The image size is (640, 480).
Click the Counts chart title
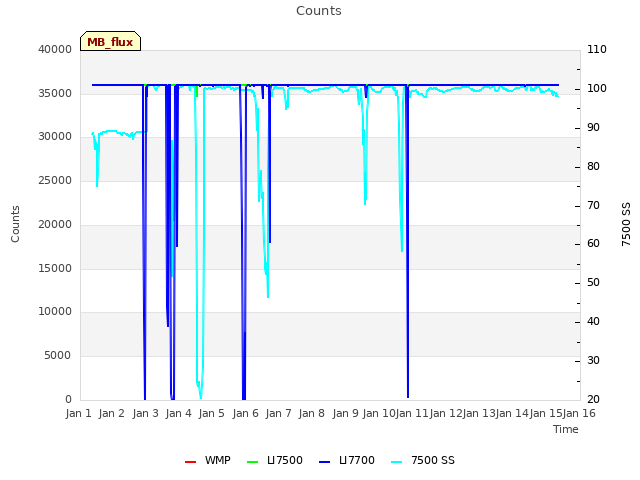pyautogui.click(x=319, y=11)
